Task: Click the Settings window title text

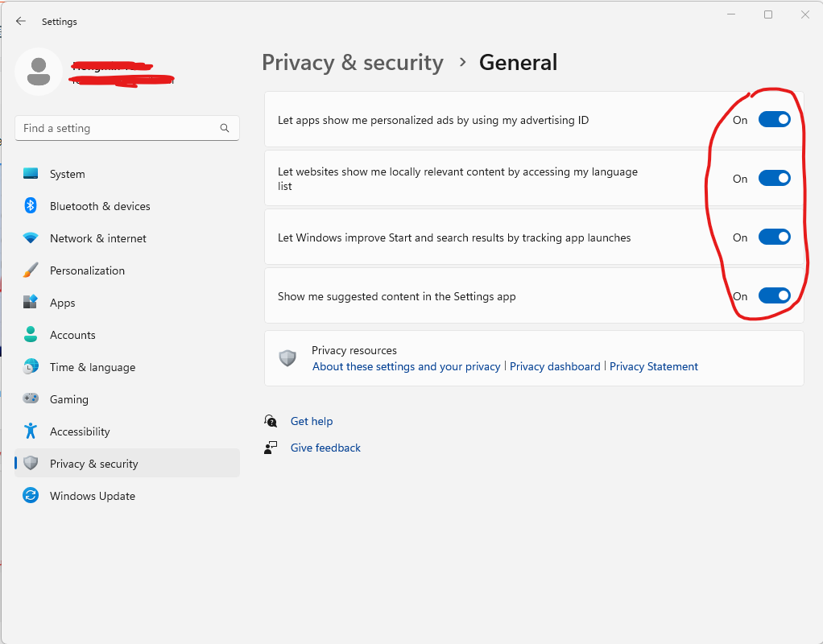Action: pyautogui.click(x=60, y=22)
